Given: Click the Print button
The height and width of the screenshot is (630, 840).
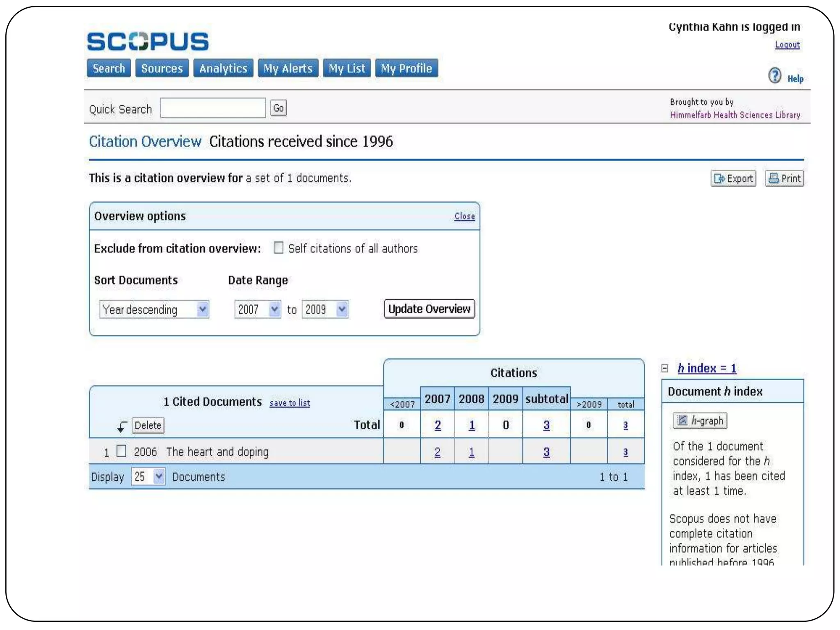Looking at the screenshot, I should coord(784,178).
